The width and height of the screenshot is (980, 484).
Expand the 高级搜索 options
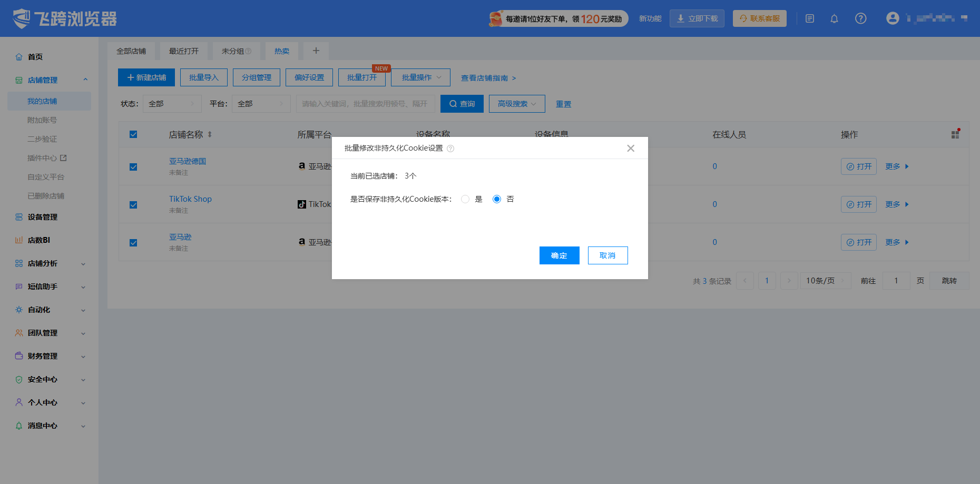[517, 104]
